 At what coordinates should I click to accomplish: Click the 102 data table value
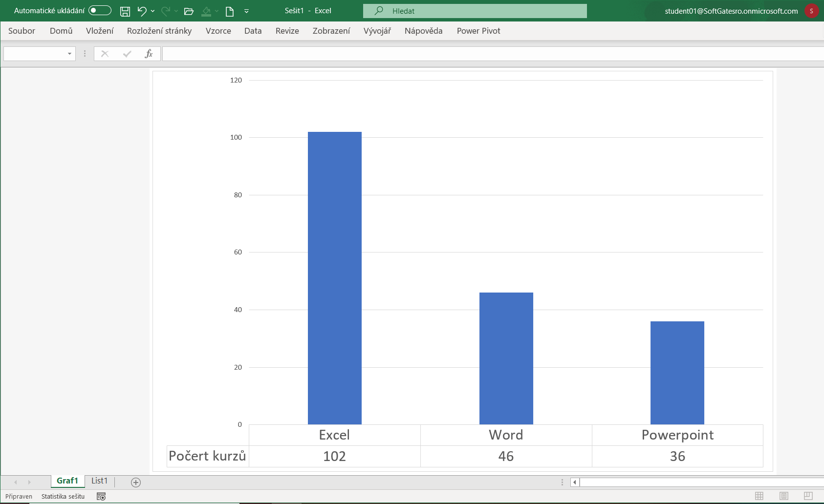tap(334, 456)
